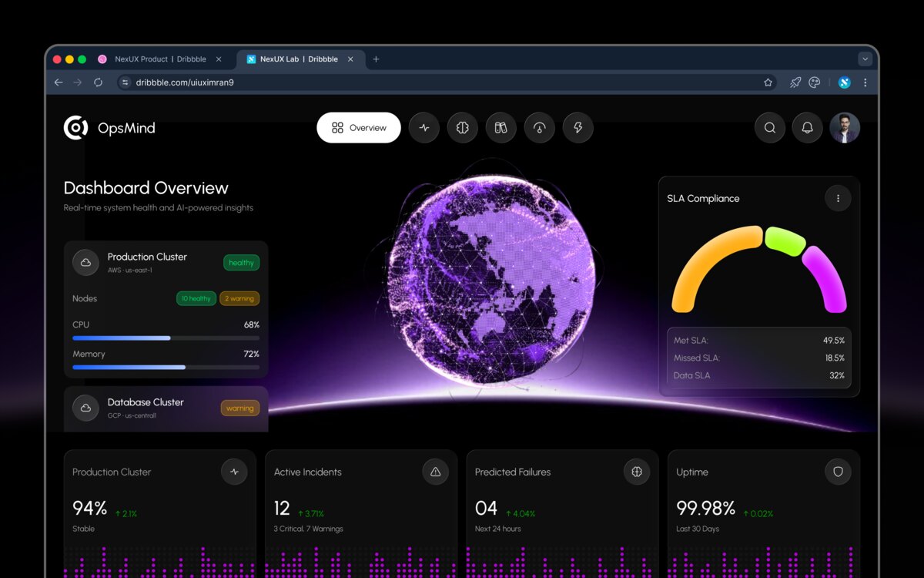The height and width of the screenshot is (578, 924).
Task: Click the healthy status badge
Action: 241,263
